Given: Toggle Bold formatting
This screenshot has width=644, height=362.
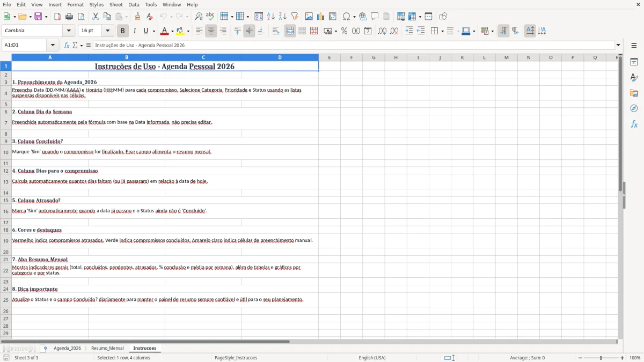Looking at the screenshot, I should [123, 31].
